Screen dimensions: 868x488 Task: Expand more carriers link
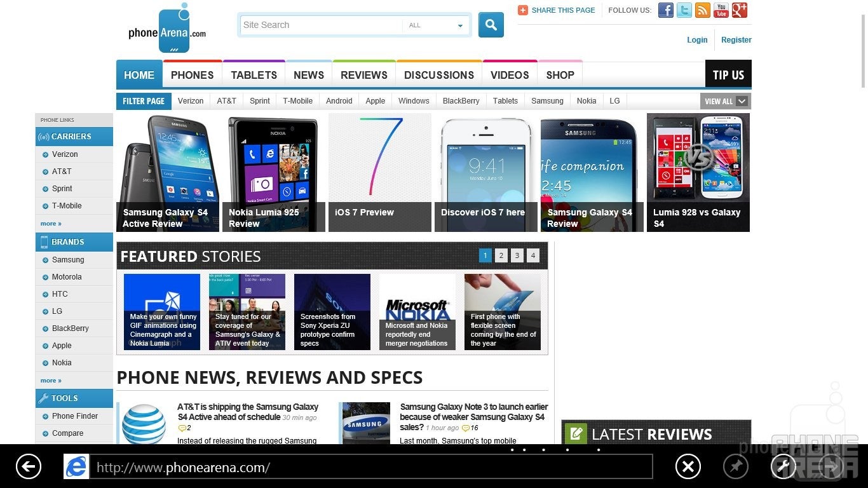point(51,224)
